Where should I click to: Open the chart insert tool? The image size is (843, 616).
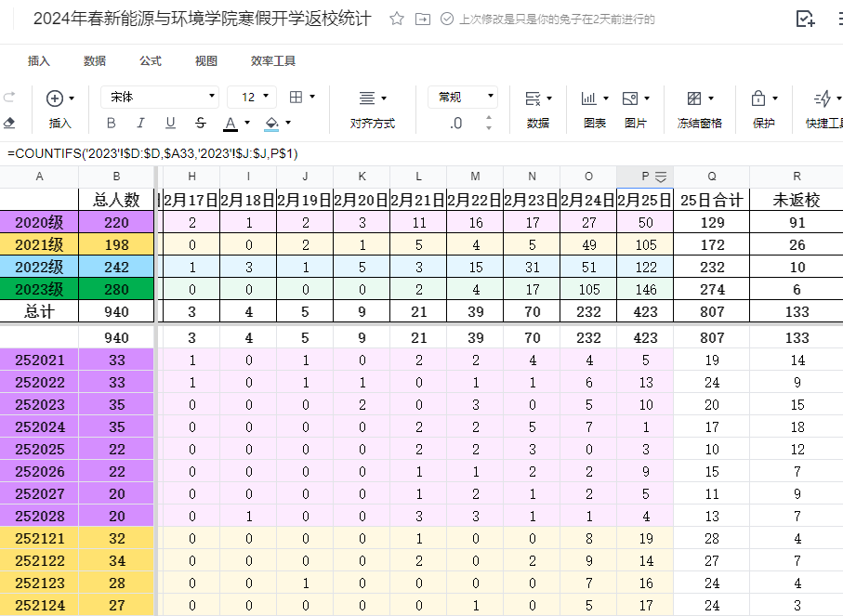tap(589, 98)
